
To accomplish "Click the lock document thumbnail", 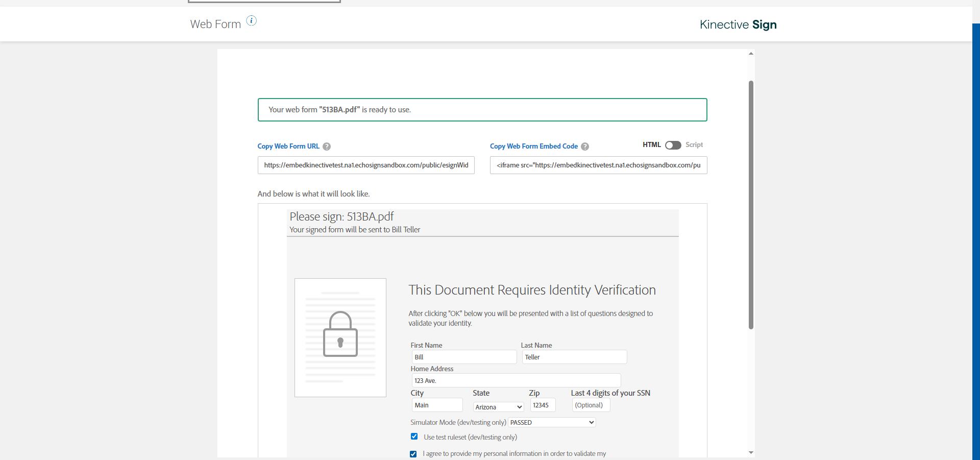I will point(340,337).
